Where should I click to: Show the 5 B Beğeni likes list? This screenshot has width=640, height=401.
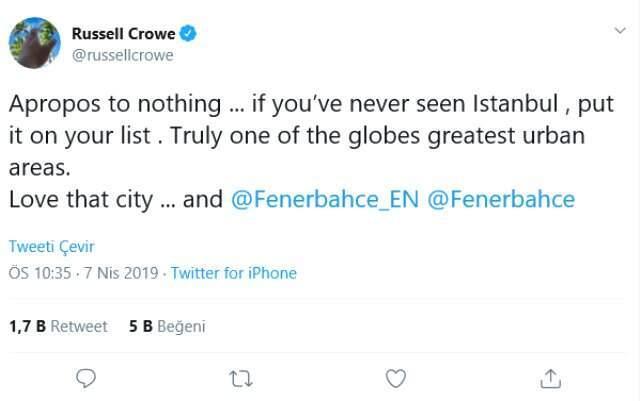[x=167, y=326]
